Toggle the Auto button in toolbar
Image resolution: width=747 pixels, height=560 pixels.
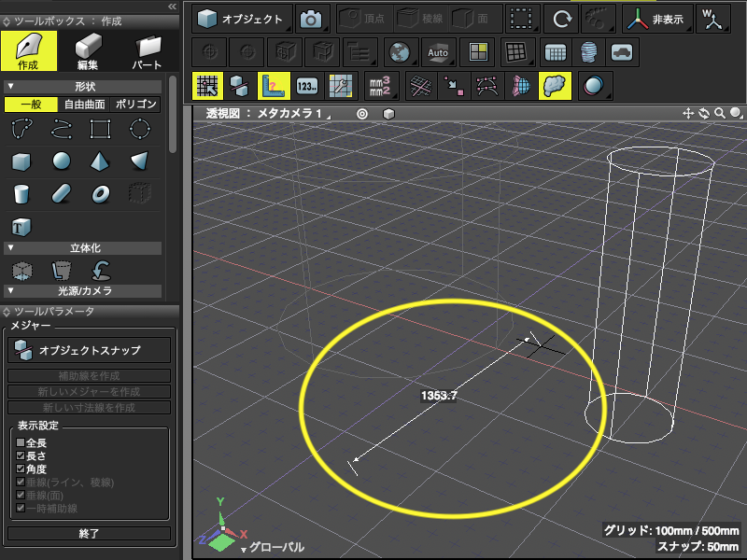(x=438, y=52)
